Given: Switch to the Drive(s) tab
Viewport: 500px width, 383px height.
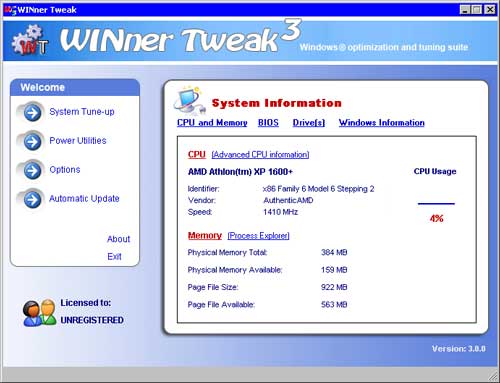Looking at the screenshot, I should click(x=309, y=123).
